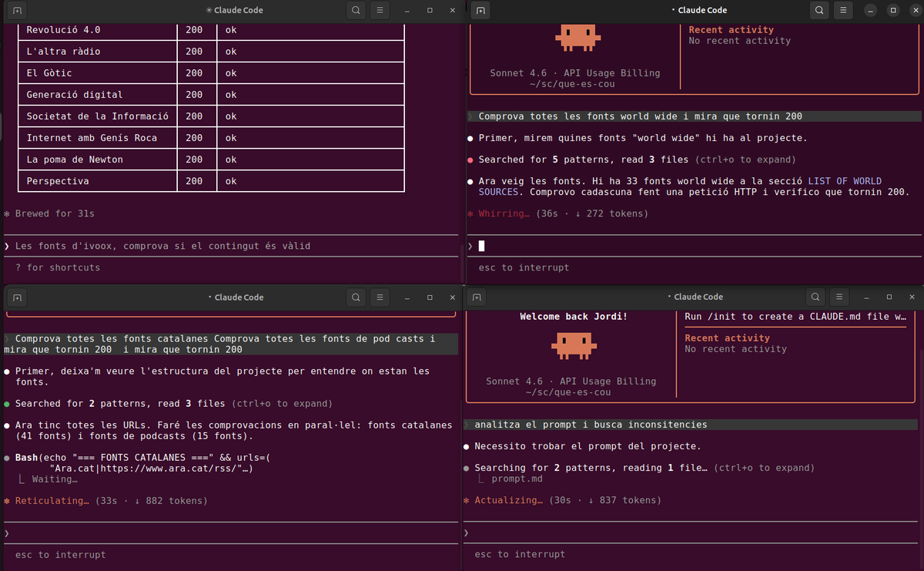Screen dimensions: 924x571
Task: Click '~/sc/que-es-cou' path in analitza el prompt terminal
Action: click(568, 392)
